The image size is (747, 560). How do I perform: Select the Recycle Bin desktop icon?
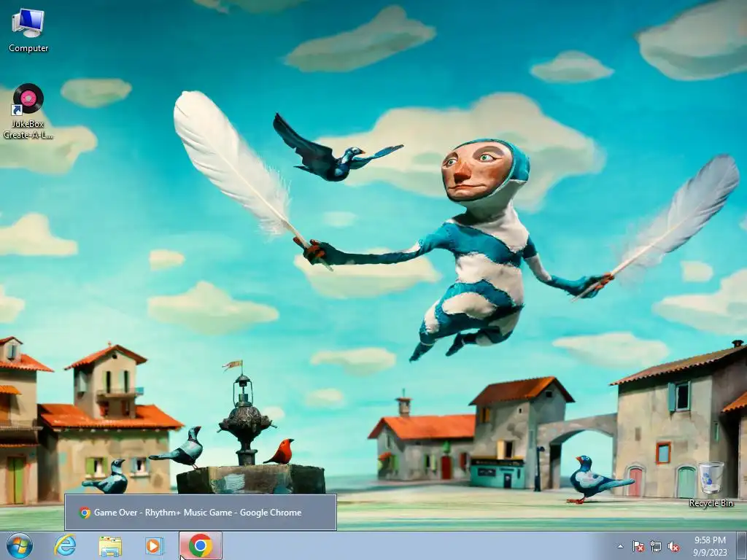coord(711,484)
